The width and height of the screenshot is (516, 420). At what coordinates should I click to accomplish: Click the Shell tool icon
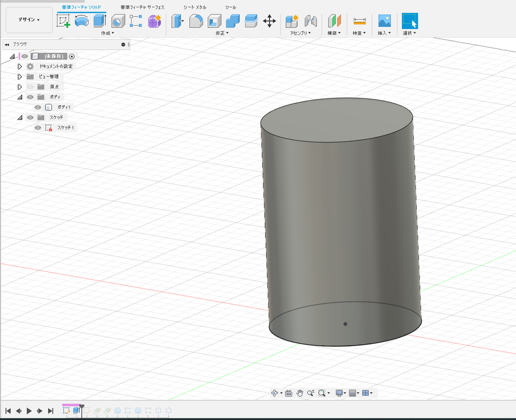click(x=214, y=21)
